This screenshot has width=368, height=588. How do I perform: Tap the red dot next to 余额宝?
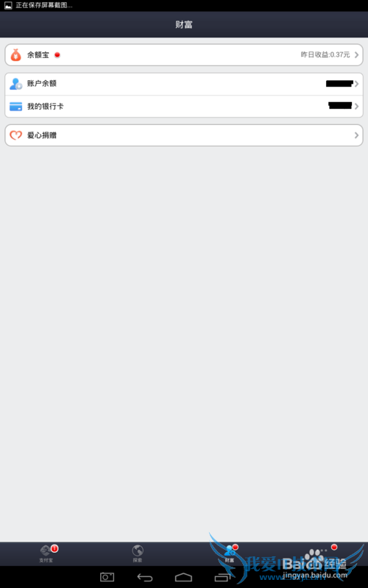[x=57, y=54]
